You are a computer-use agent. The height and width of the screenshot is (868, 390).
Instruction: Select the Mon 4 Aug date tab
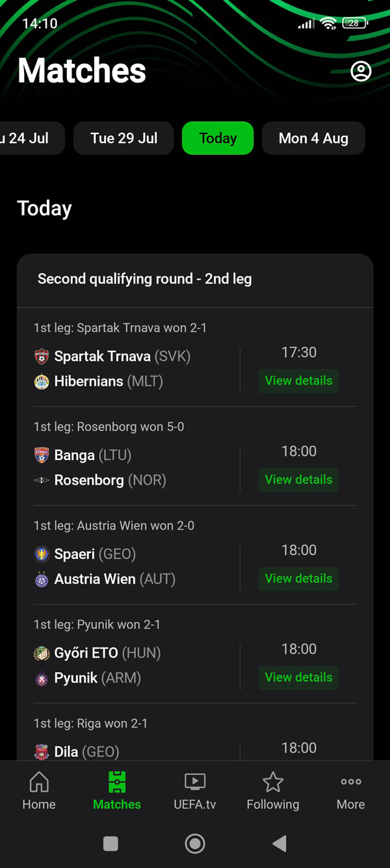313,138
